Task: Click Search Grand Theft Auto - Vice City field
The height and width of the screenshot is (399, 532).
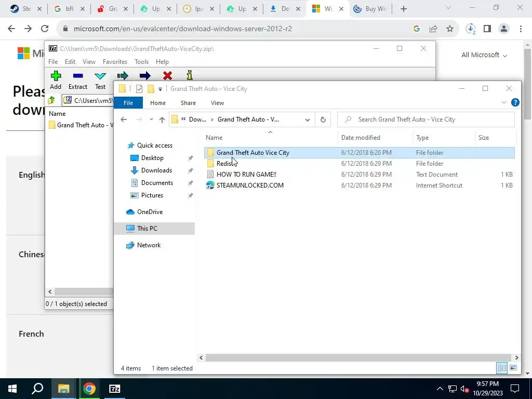Action: point(426,119)
